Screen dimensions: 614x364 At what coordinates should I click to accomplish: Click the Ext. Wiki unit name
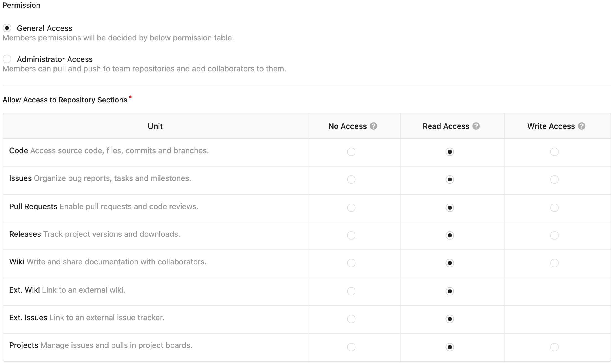pos(25,290)
